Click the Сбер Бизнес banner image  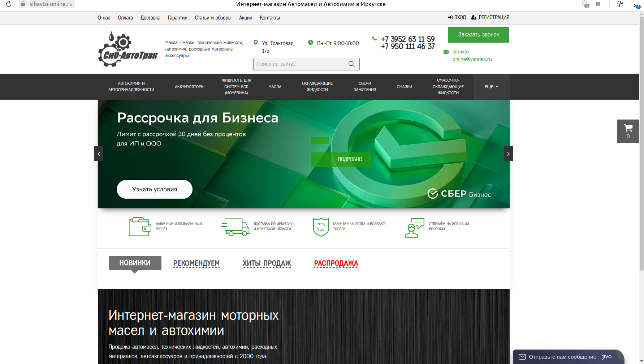(x=304, y=154)
